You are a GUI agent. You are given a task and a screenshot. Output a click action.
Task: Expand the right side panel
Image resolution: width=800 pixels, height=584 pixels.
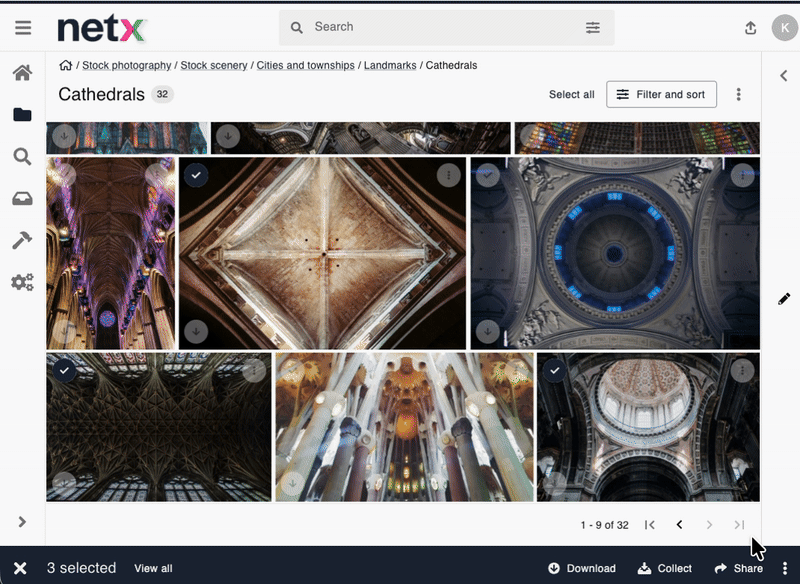pyautogui.click(x=784, y=75)
